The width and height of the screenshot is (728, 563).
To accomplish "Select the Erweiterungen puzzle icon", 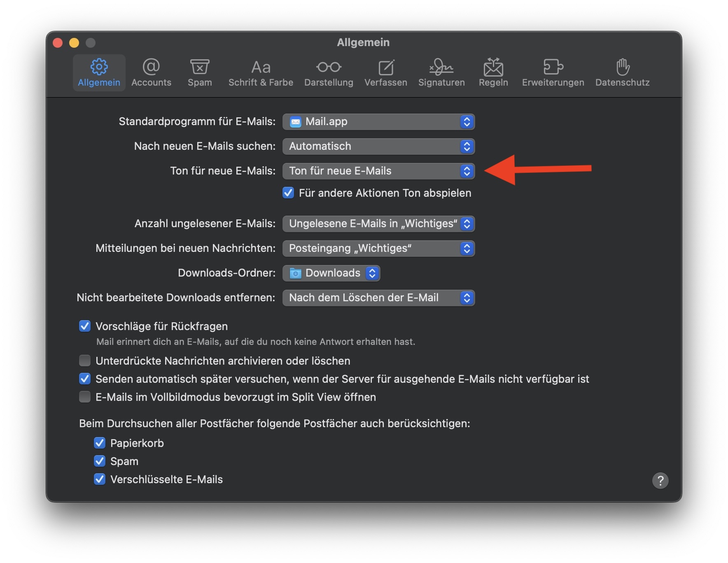I will click(553, 72).
